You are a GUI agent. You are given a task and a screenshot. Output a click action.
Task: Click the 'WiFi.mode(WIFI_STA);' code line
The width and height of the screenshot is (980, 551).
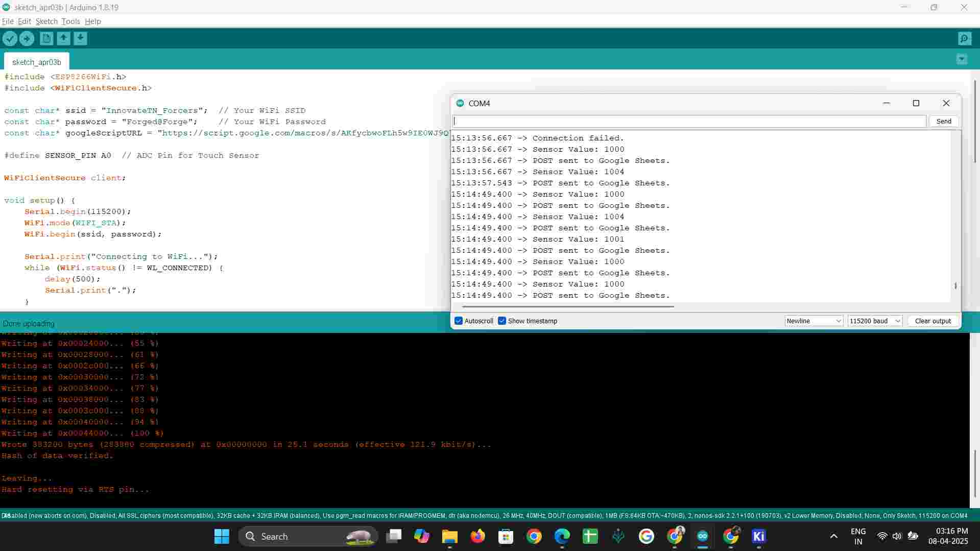coord(75,223)
